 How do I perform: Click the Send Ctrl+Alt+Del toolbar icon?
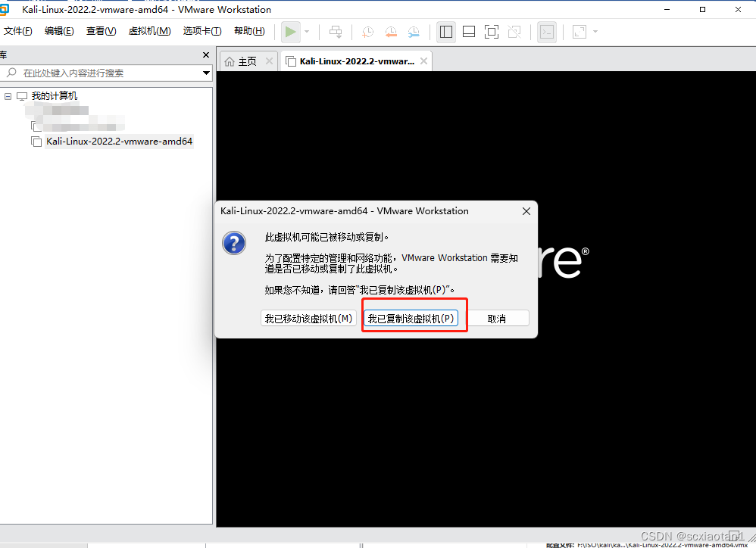pos(336,32)
